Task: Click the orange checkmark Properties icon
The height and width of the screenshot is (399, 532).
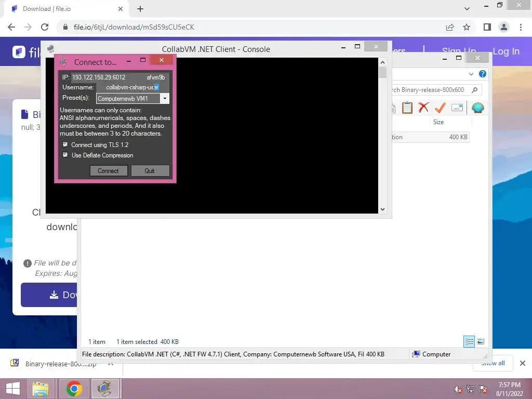Action: (x=440, y=108)
